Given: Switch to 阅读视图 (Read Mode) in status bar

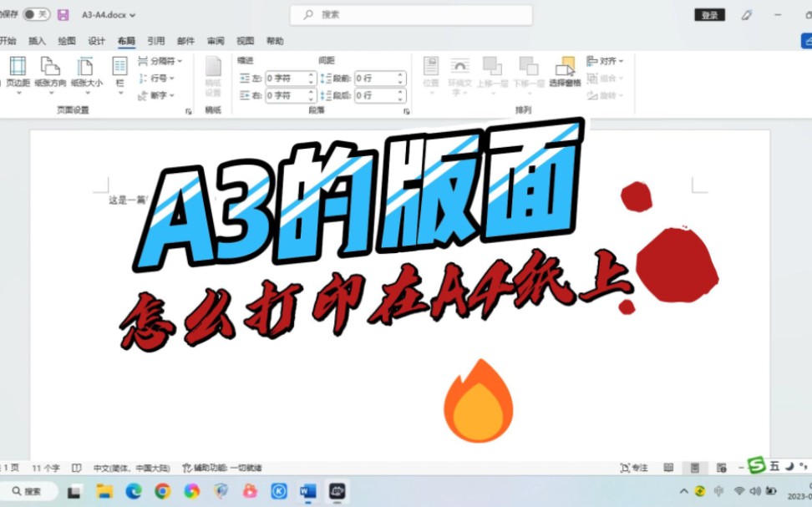Looking at the screenshot, I should (669, 467).
